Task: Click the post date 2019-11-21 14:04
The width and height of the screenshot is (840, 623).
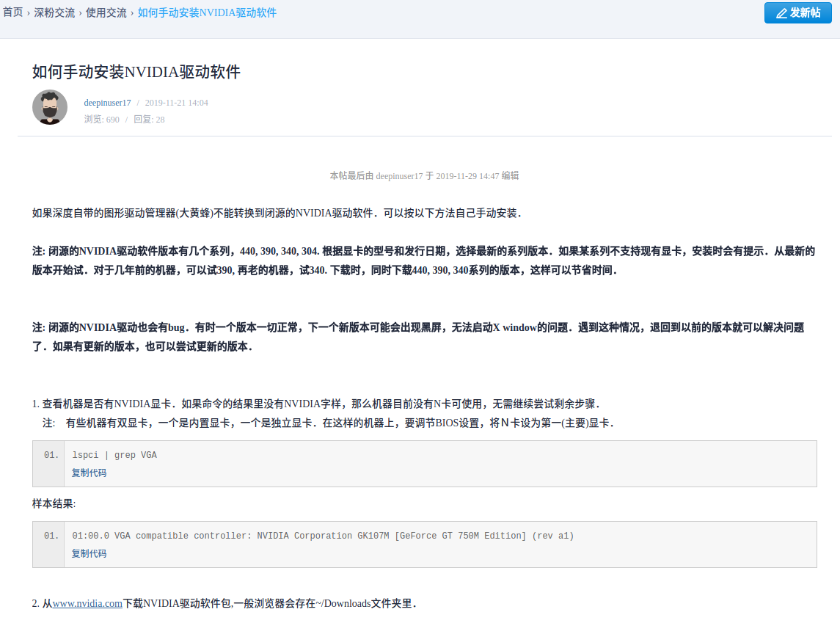Action: (176, 103)
